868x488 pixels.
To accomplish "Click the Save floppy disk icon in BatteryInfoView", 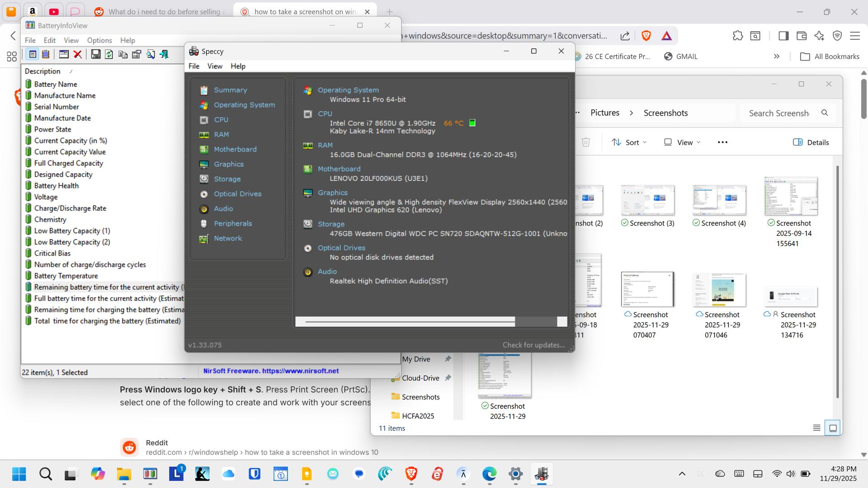I will (95, 54).
